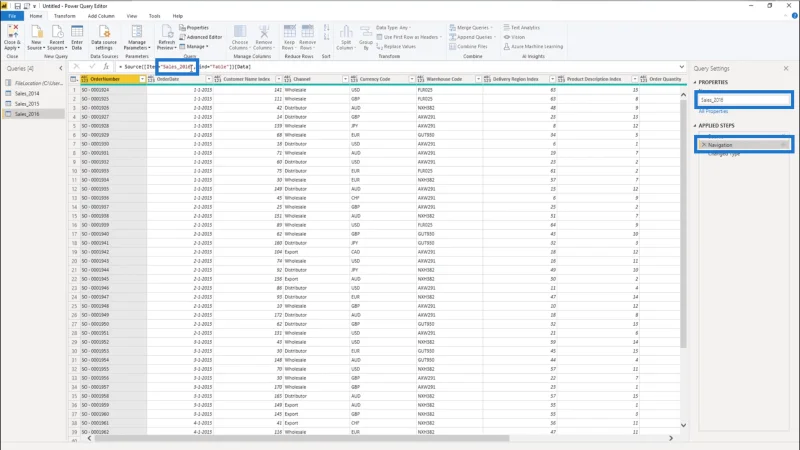
Task: Open the Manage dropdown in the Query group
Action: point(194,46)
